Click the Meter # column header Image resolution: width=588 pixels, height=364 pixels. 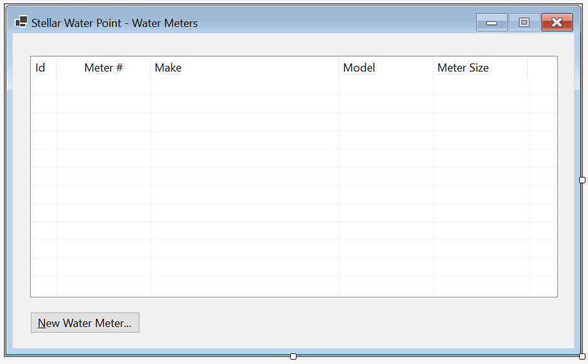pos(104,67)
